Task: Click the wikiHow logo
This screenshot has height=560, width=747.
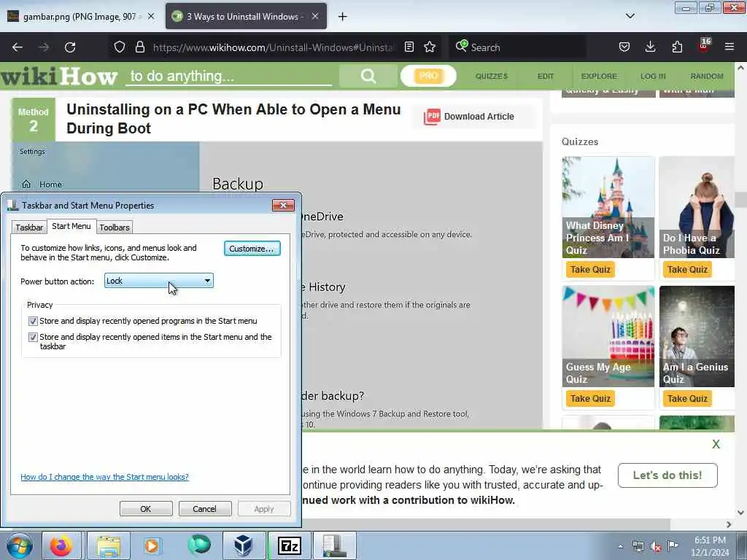Action: tap(59, 76)
